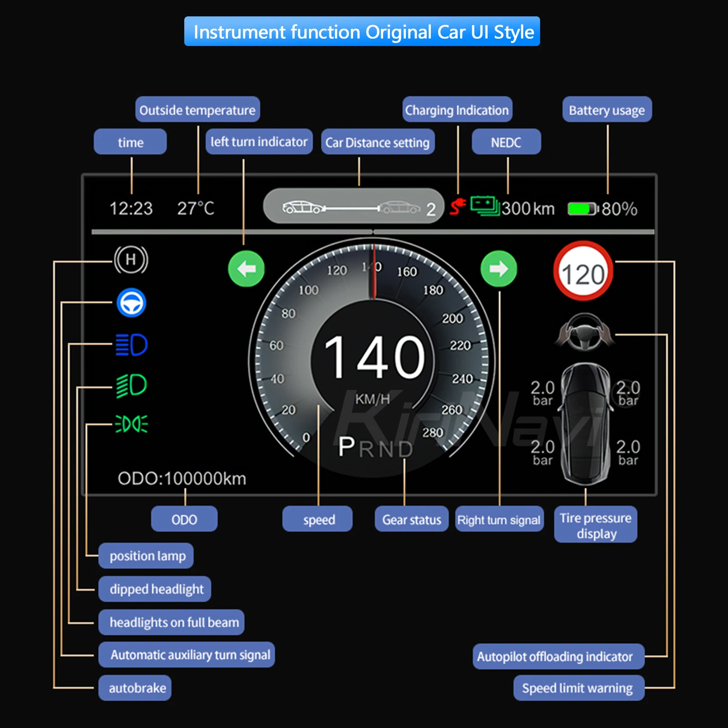
Task: Click the upper-right tire 2.0 bar reading
Action: pos(628,393)
